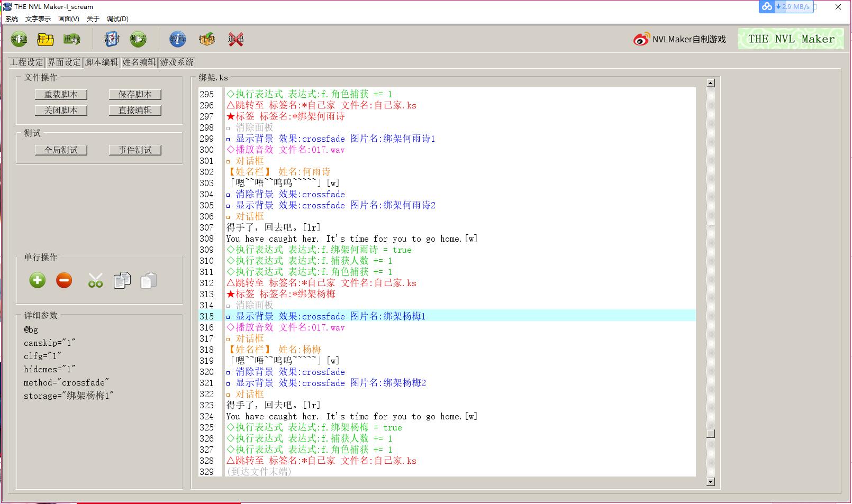
Task: Click the cloud download speed widget
Action: pos(785,7)
